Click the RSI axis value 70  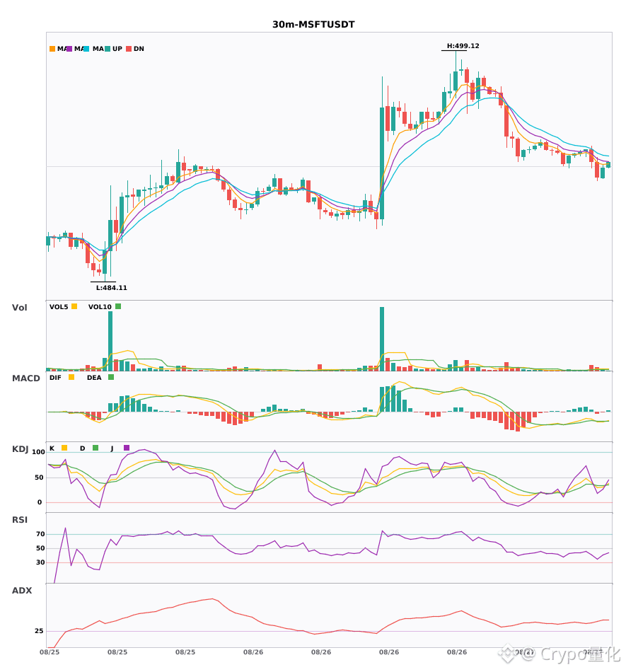[40, 534]
